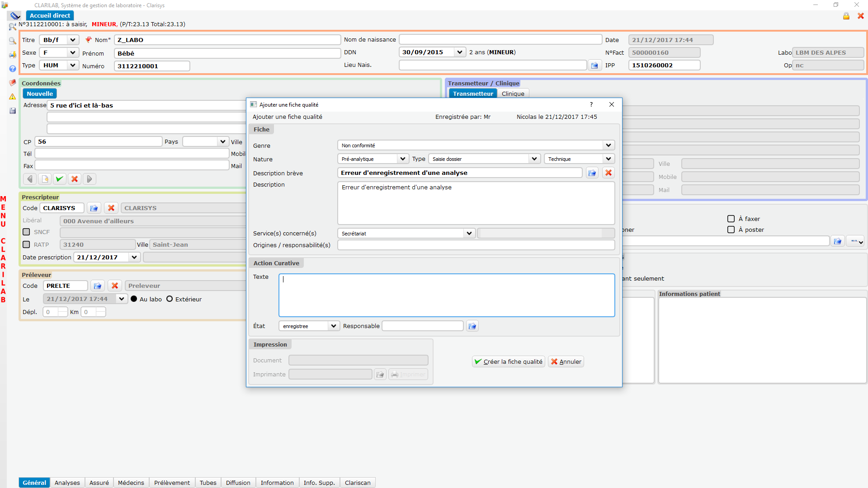This screenshot has height=488, width=868.
Task: Open the DDN date dropdown
Action: [x=460, y=52]
